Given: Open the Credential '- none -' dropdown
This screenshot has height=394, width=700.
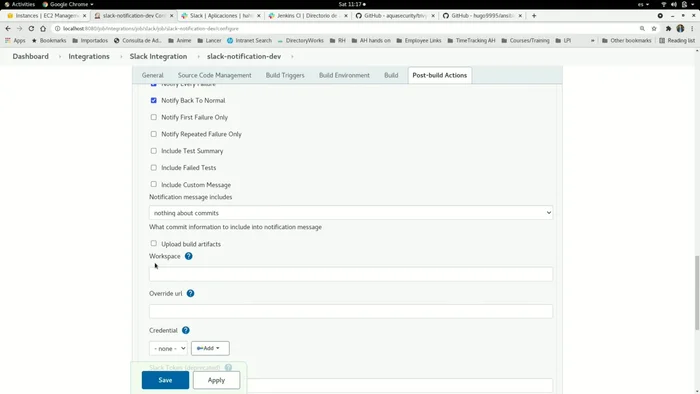Looking at the screenshot, I should pyautogui.click(x=168, y=348).
